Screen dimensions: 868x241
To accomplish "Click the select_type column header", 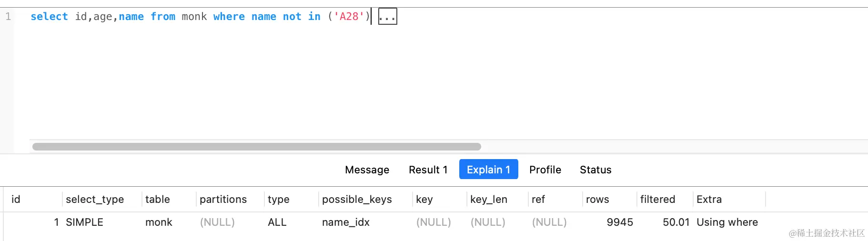I will [95, 199].
